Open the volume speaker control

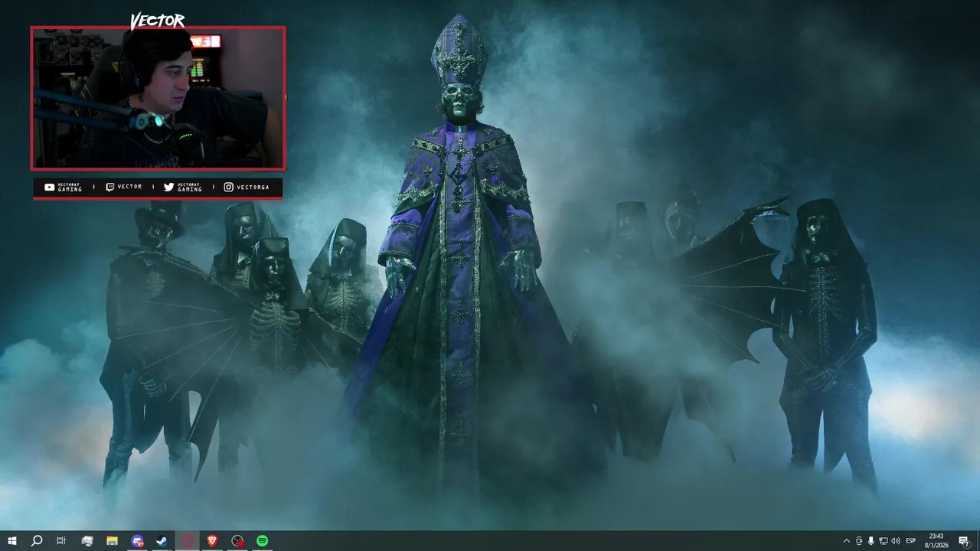click(x=896, y=541)
